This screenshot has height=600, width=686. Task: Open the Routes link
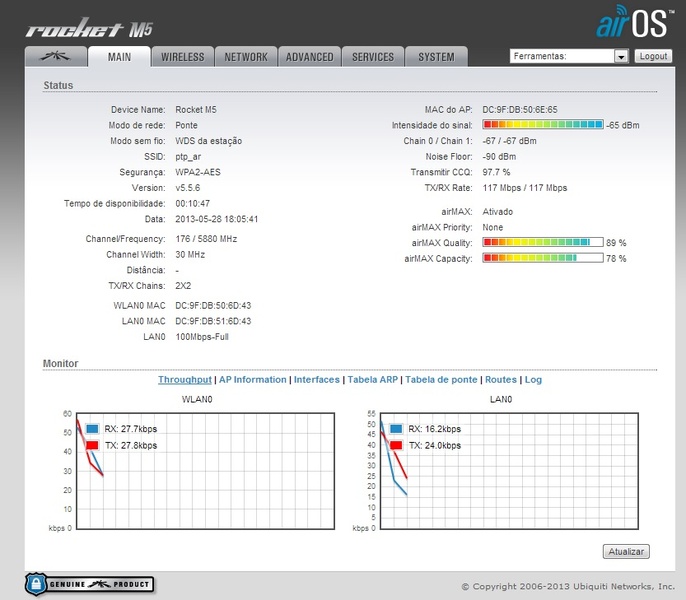point(500,379)
